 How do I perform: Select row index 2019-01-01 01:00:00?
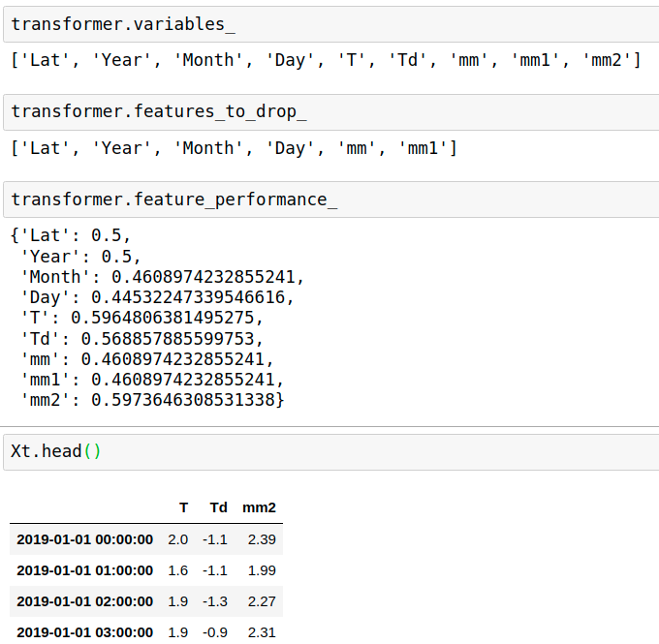tap(84, 570)
